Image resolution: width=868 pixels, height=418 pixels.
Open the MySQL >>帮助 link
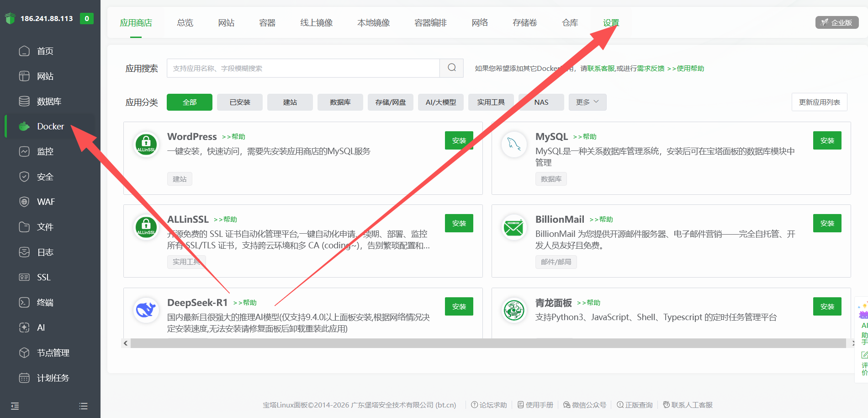pos(585,137)
